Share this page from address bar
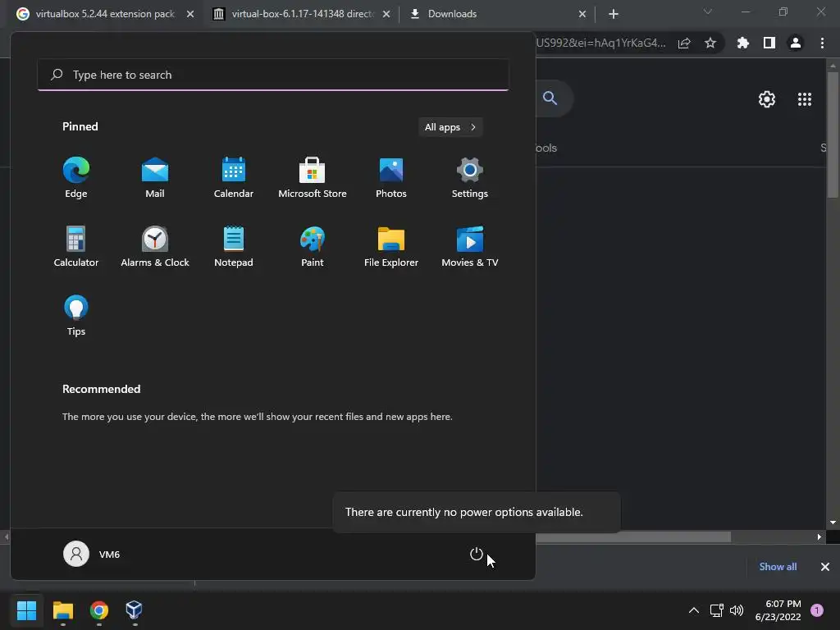 (x=684, y=43)
